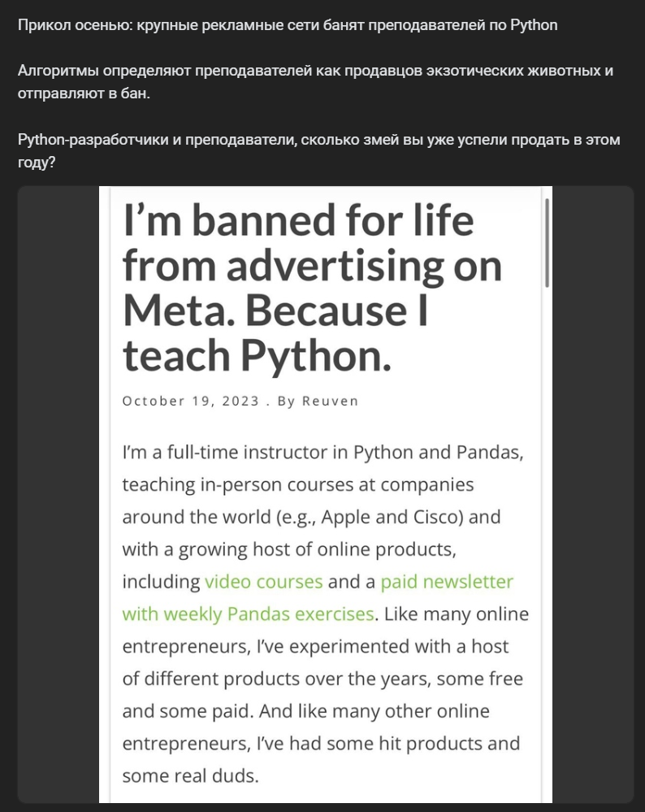
Task: Click the post title line about Python teachers
Action: tap(288, 25)
